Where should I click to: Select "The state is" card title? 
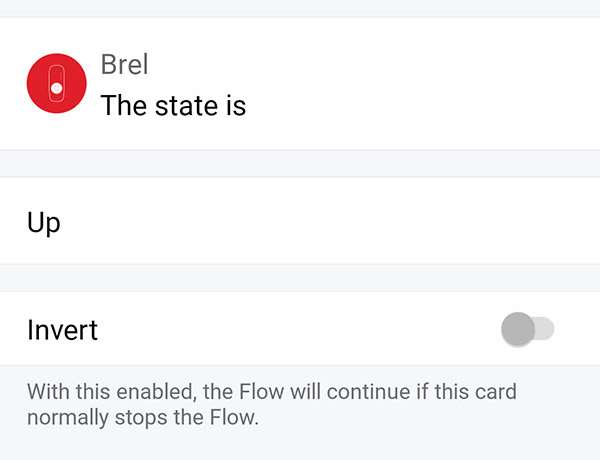click(x=173, y=105)
